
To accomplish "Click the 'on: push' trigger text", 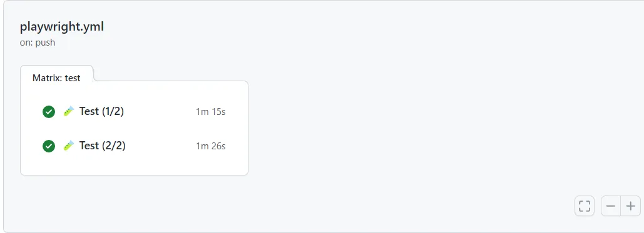I will click(x=38, y=42).
